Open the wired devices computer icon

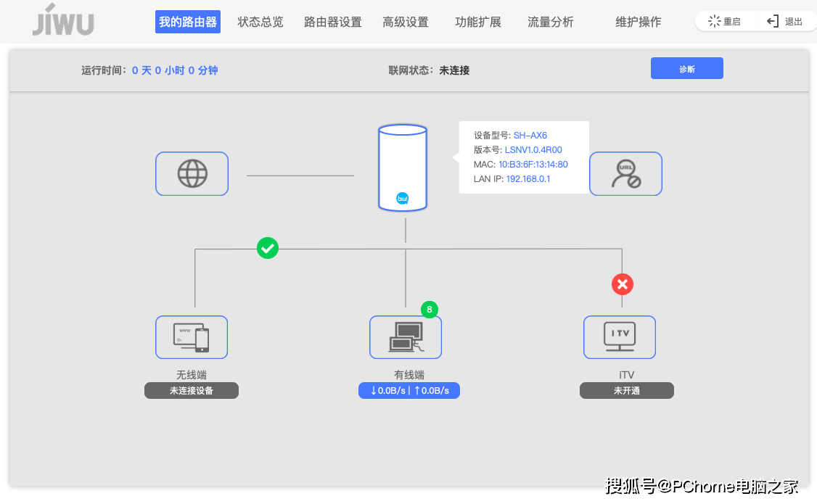click(405, 337)
